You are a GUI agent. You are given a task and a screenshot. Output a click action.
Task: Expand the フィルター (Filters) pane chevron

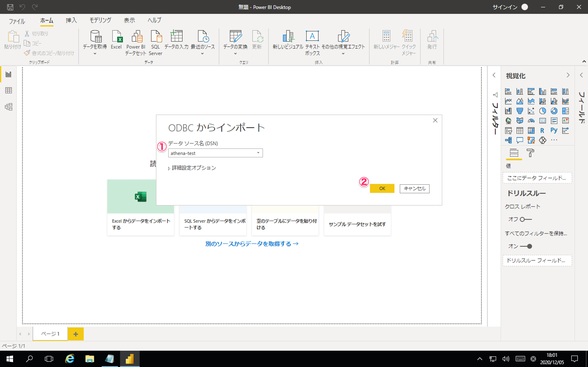(494, 75)
